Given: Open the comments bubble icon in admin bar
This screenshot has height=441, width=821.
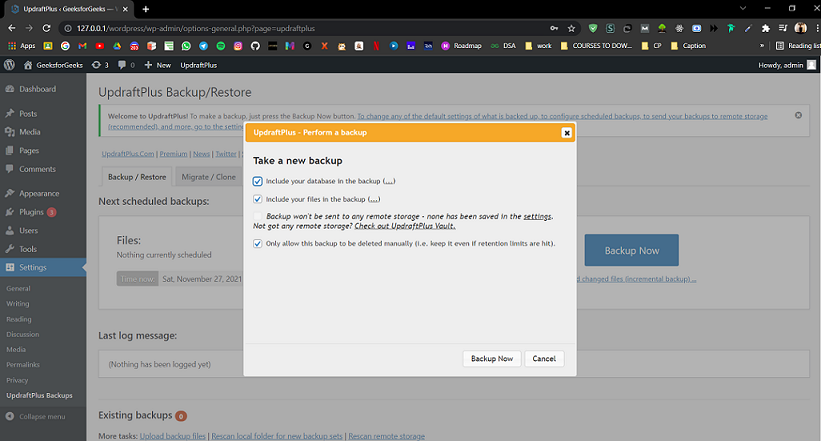Looking at the screenshot, I should (x=126, y=65).
